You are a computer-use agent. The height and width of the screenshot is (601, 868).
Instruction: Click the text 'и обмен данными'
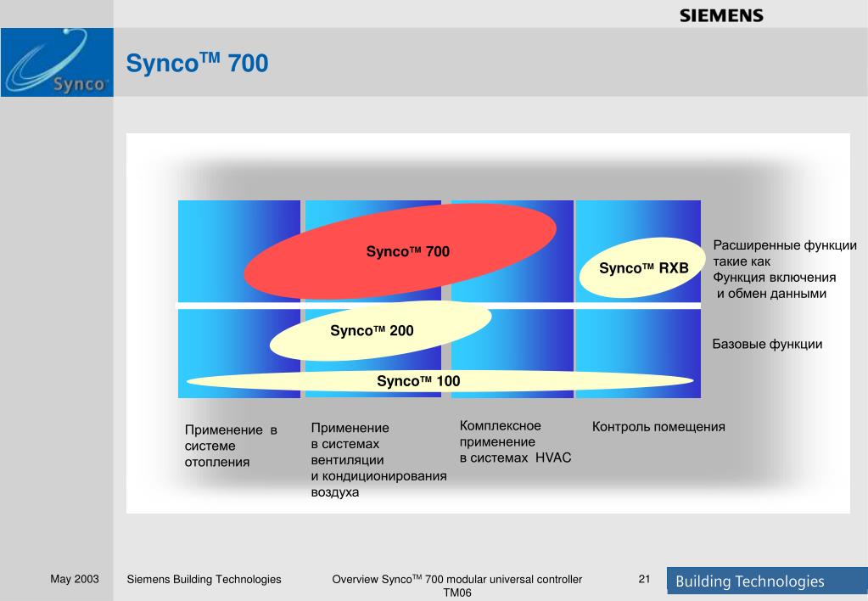(x=771, y=294)
